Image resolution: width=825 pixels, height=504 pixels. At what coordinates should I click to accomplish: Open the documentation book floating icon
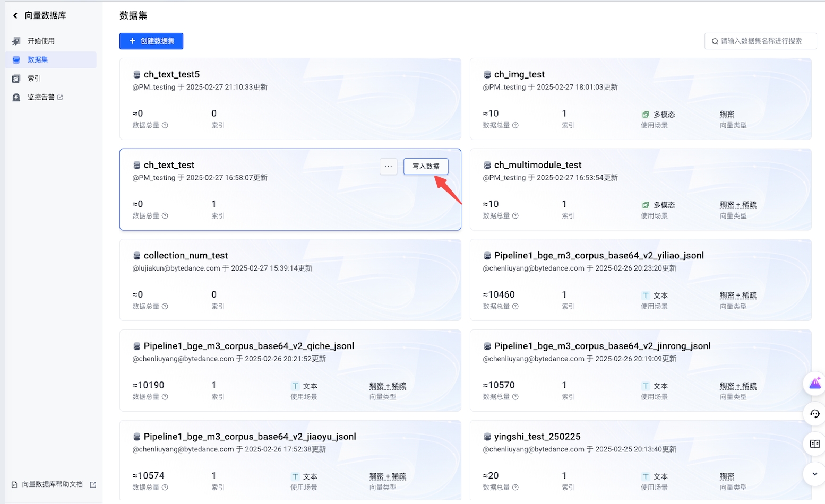(815, 444)
